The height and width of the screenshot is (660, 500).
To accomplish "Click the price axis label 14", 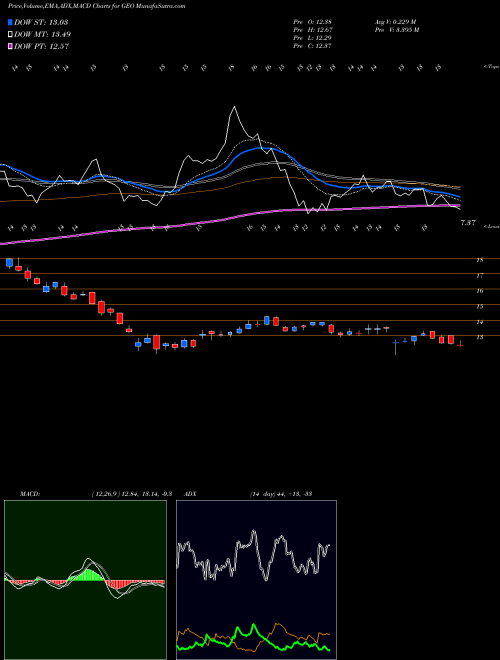I will tap(479, 322).
